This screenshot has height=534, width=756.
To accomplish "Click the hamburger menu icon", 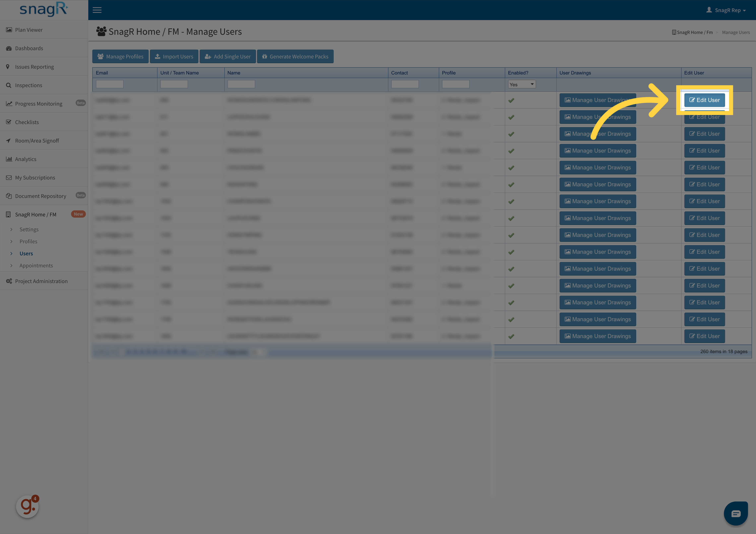I will pos(97,10).
